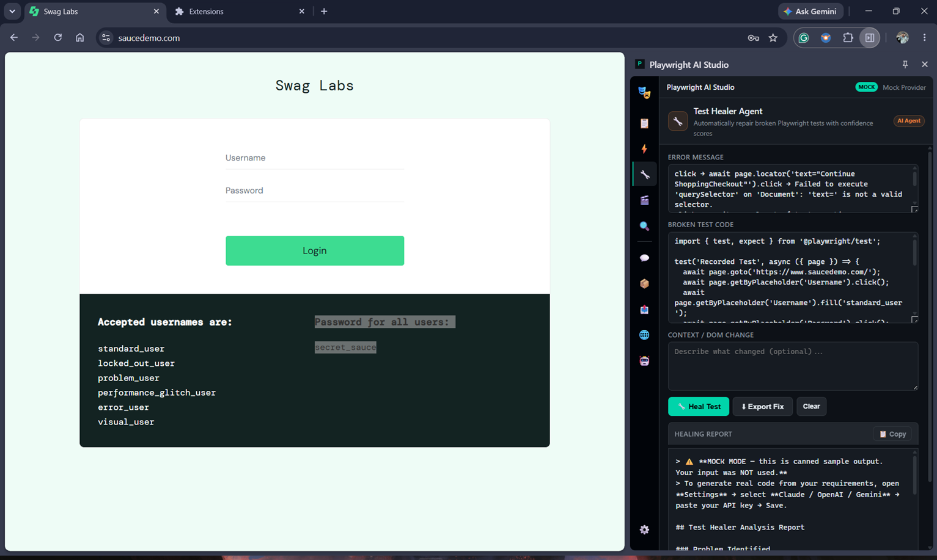
Task: Open the robot face sidebar icon
Action: (x=644, y=361)
